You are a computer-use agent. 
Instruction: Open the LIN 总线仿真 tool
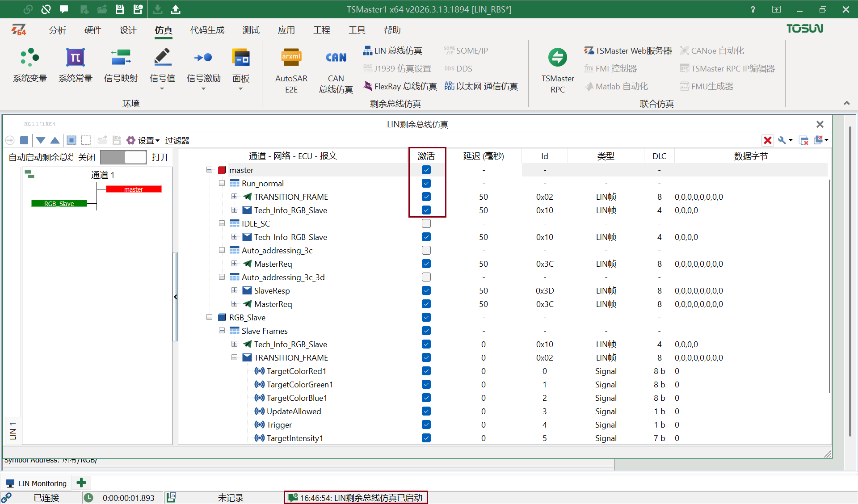point(393,50)
